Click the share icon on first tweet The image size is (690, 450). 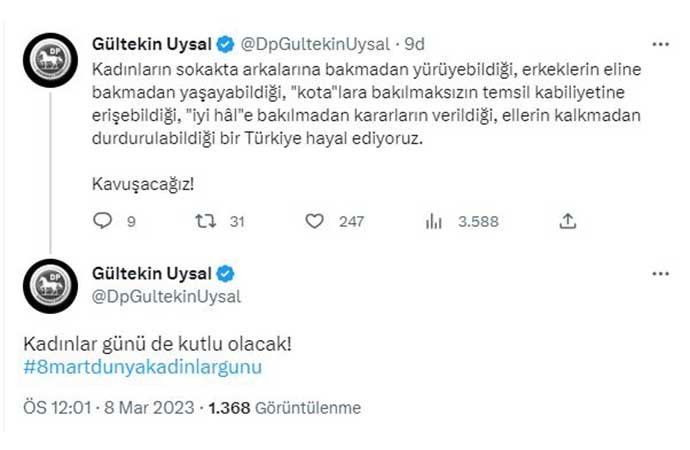click(567, 221)
